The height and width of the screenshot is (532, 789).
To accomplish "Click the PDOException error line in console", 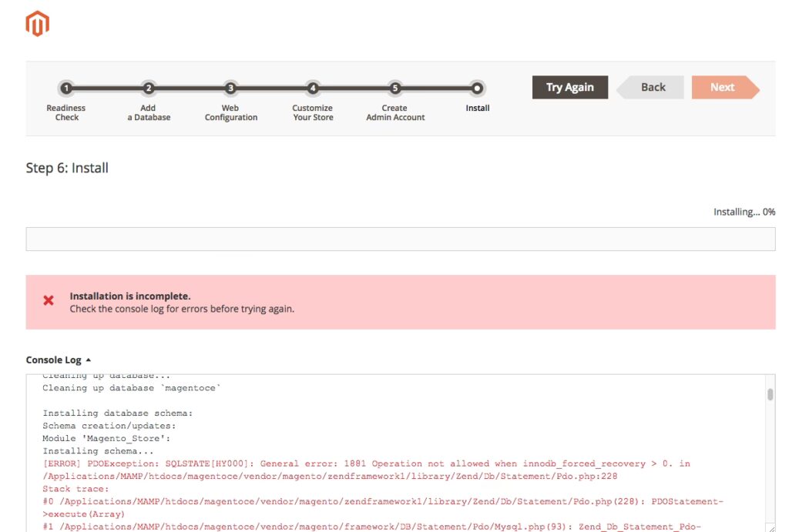I will point(366,463).
